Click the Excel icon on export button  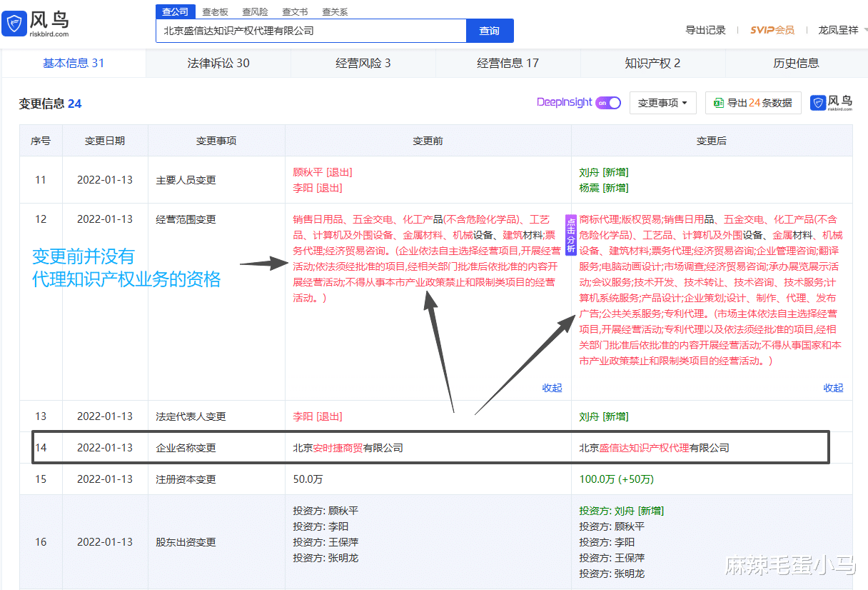pyautogui.click(x=718, y=103)
